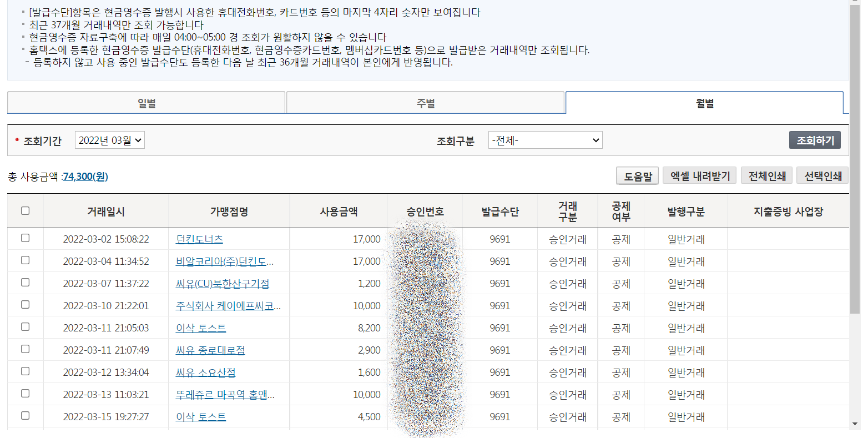Check the 2022-03-04 row checkbox
Viewport: 868px width, 438px height.
25,260
